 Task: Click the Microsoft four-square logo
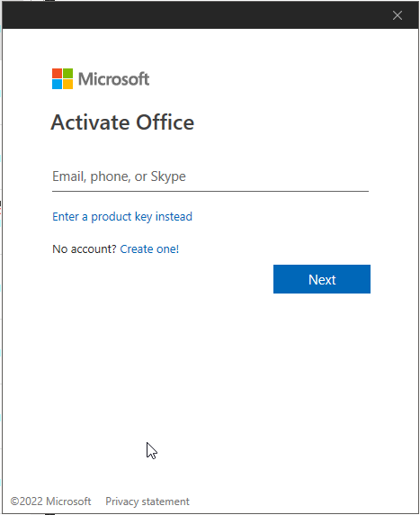tap(62, 79)
